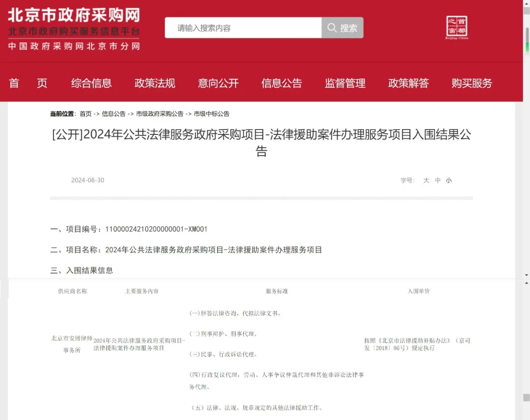Click the lower pane scrollbar up arrow
The height and width of the screenshot is (420, 530).
(527, 283)
